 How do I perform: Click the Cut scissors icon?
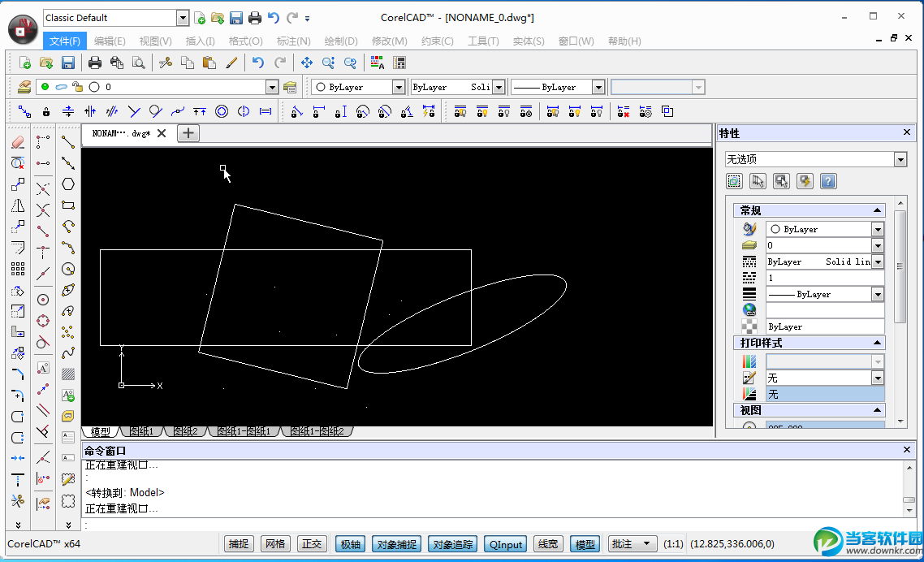166,63
